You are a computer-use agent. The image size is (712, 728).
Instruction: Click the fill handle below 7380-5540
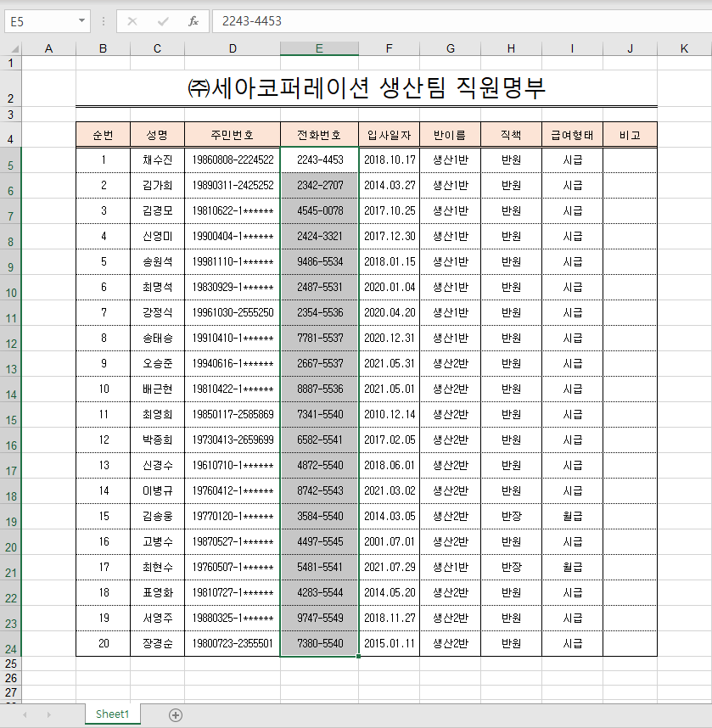(358, 656)
